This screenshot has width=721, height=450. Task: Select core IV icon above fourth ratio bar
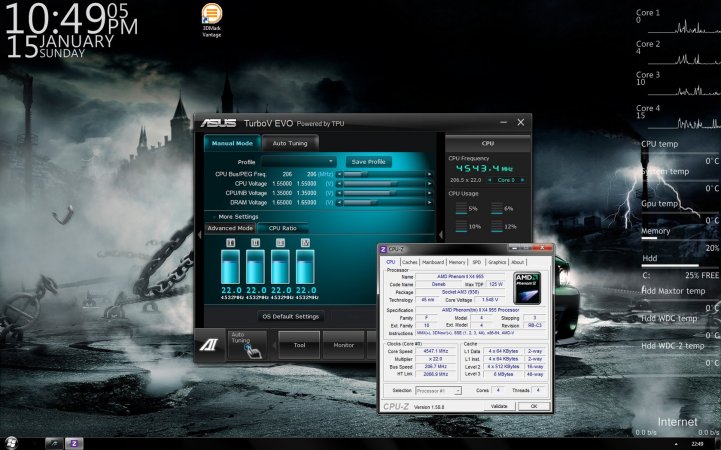305,242
